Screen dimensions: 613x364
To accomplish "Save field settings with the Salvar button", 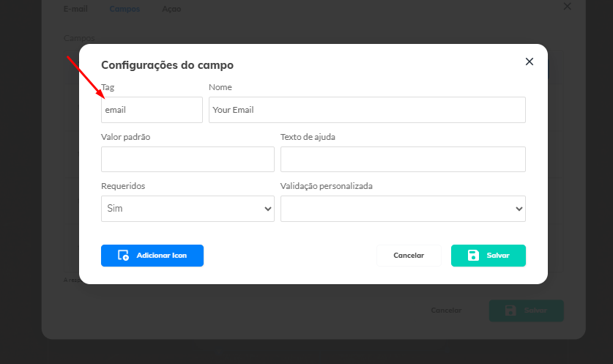I will (488, 256).
